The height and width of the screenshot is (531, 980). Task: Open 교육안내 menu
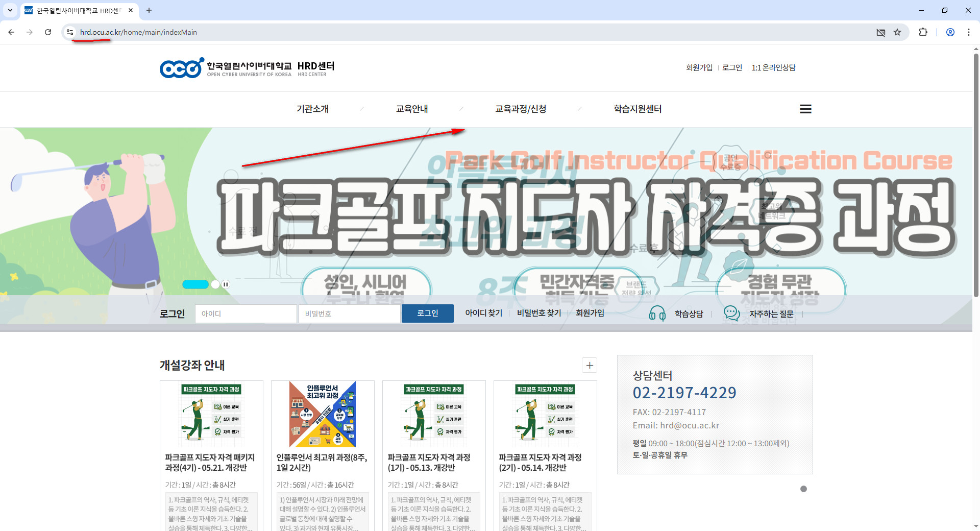(412, 109)
